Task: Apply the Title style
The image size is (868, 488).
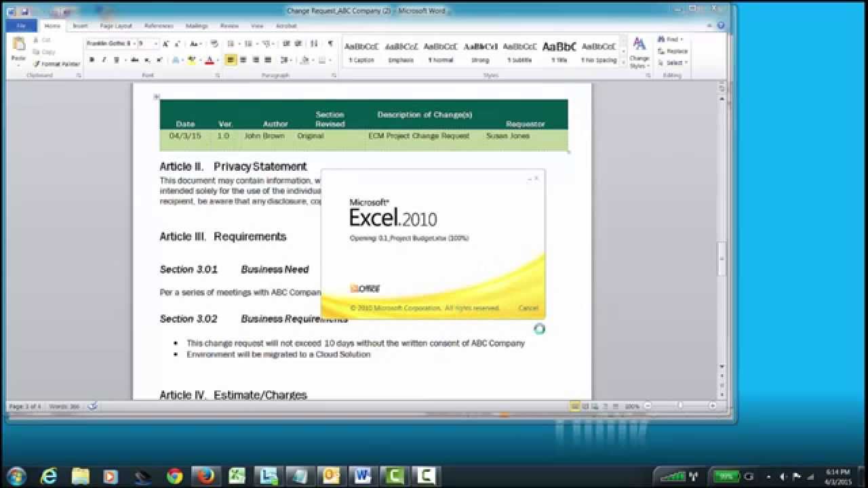Action: [559, 52]
